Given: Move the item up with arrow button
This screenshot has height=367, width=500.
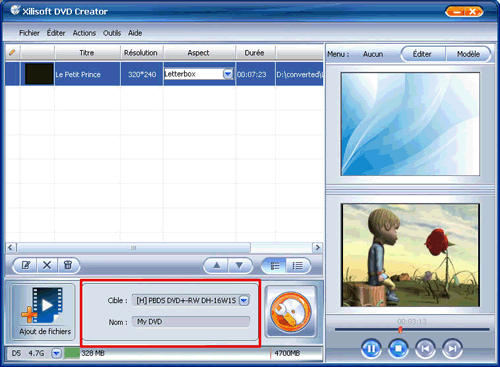Looking at the screenshot, I should pos(217,265).
